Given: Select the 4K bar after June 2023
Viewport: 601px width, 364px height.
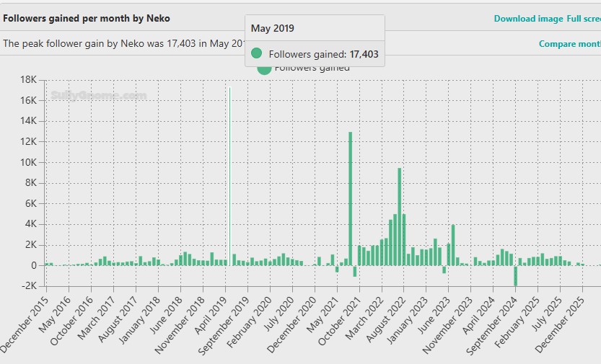Looking at the screenshot, I should [453, 245].
